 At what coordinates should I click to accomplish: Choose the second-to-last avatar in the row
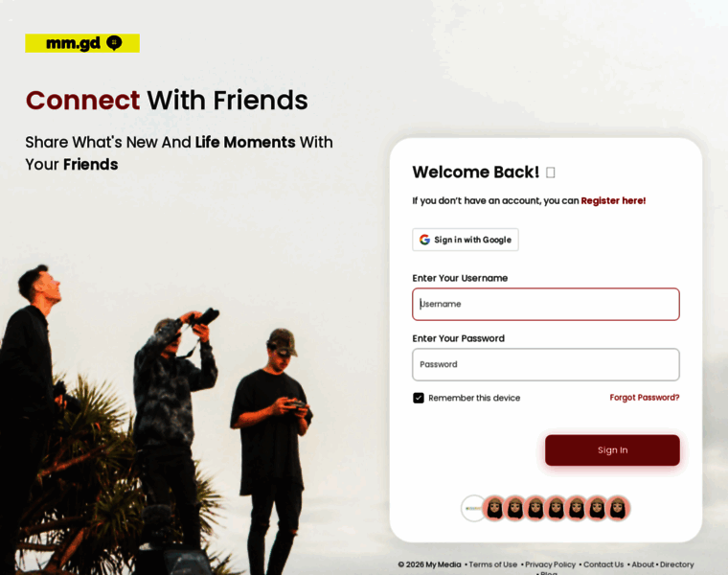coord(597,508)
